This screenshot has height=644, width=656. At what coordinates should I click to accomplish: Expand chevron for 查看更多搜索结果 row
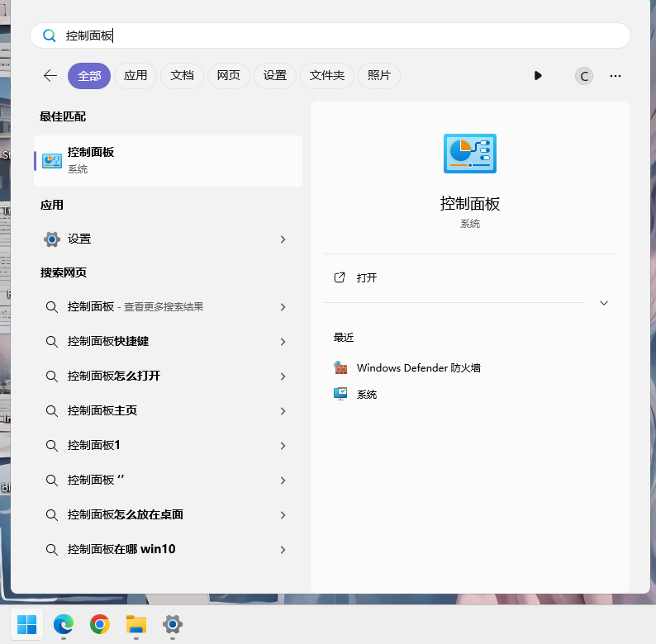click(x=283, y=307)
